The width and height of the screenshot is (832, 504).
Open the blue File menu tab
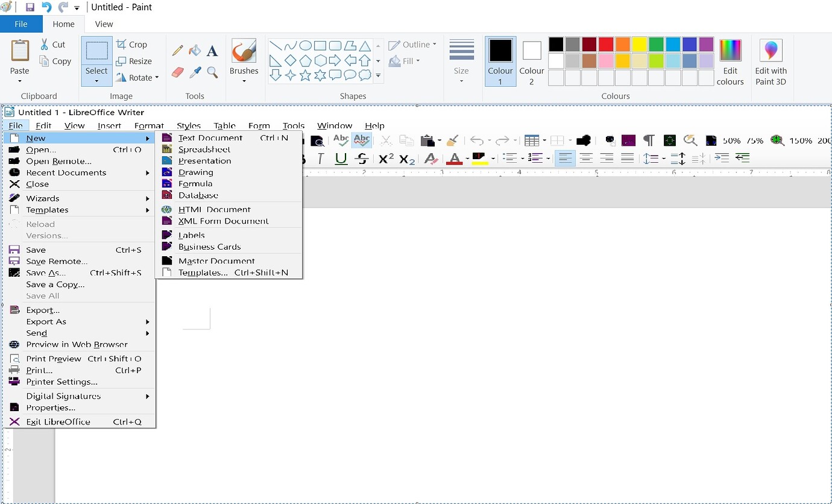(x=21, y=24)
